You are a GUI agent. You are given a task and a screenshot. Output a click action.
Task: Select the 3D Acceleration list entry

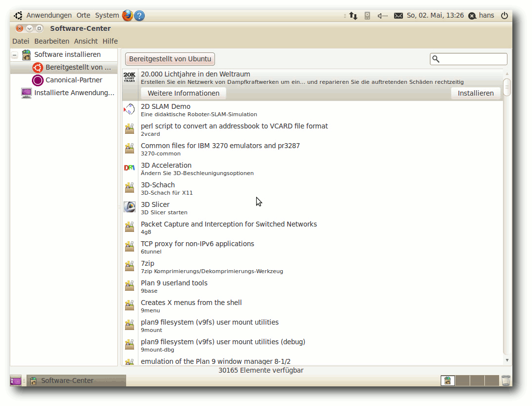(313, 169)
